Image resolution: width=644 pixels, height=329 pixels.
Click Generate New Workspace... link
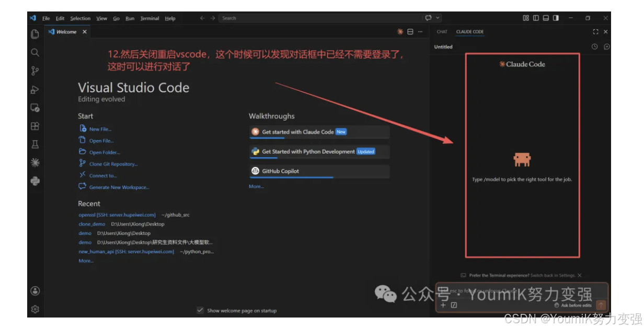(119, 187)
